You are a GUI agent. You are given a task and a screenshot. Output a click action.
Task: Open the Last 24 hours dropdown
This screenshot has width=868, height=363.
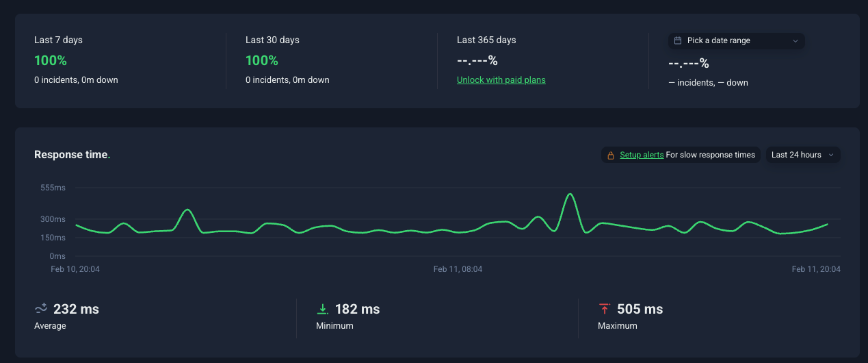click(x=802, y=155)
